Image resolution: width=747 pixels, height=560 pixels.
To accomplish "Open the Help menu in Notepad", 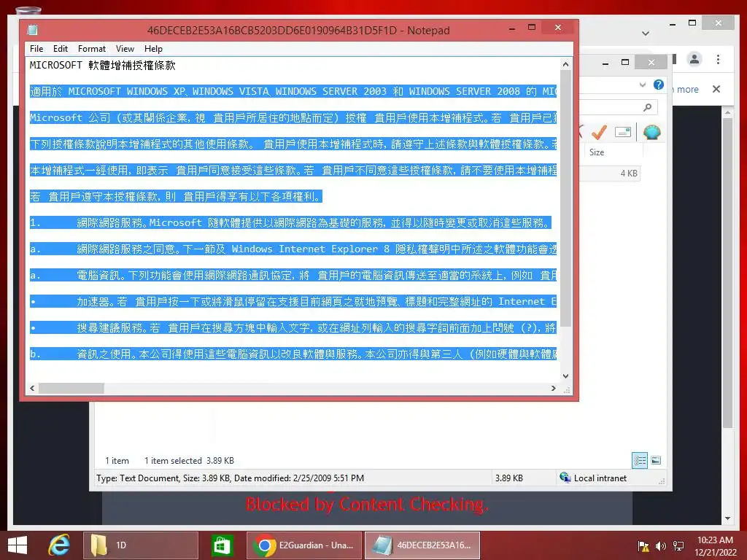I will [153, 49].
